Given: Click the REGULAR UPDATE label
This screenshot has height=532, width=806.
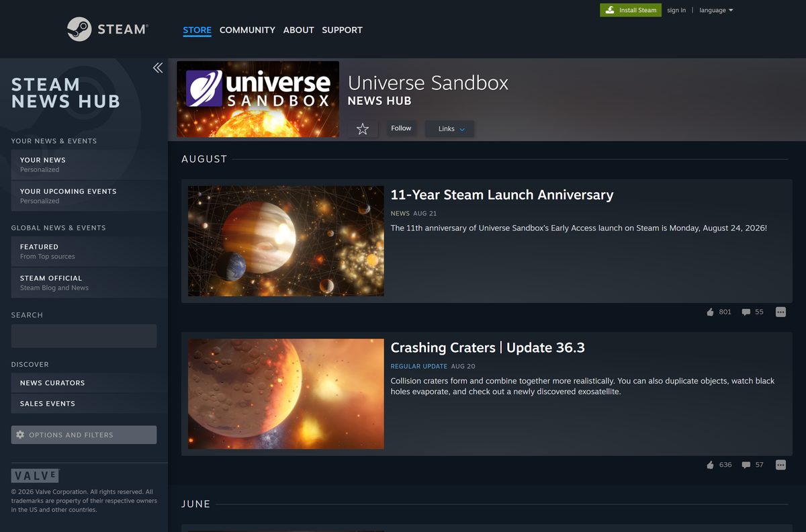Looking at the screenshot, I should point(419,366).
